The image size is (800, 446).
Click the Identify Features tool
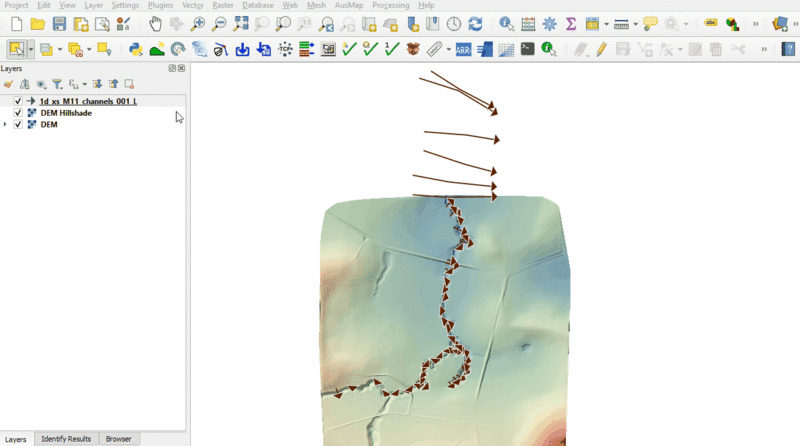tap(506, 24)
